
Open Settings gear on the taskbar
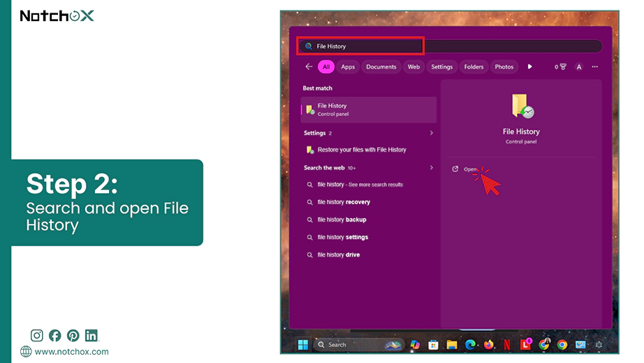tap(599, 345)
